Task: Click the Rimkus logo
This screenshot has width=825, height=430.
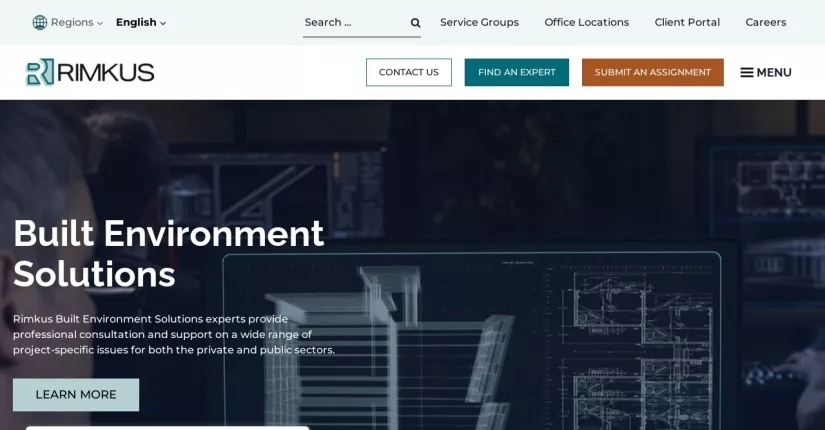Action: point(90,72)
